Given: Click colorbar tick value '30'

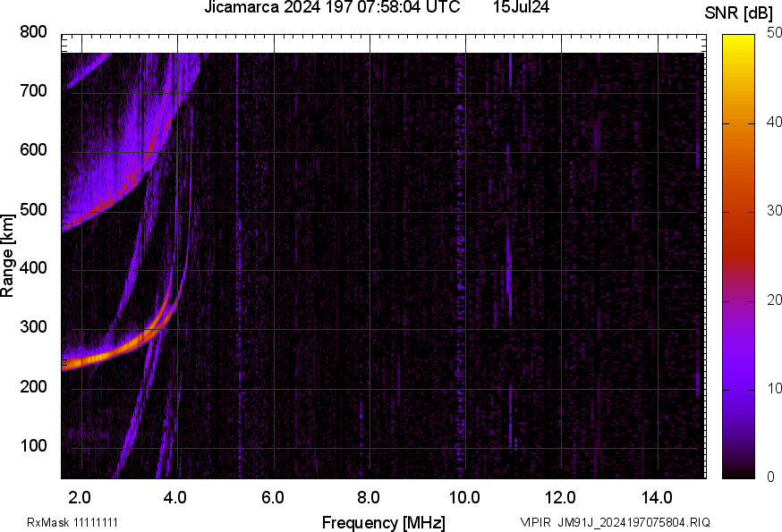Looking at the screenshot, I should 774,210.
